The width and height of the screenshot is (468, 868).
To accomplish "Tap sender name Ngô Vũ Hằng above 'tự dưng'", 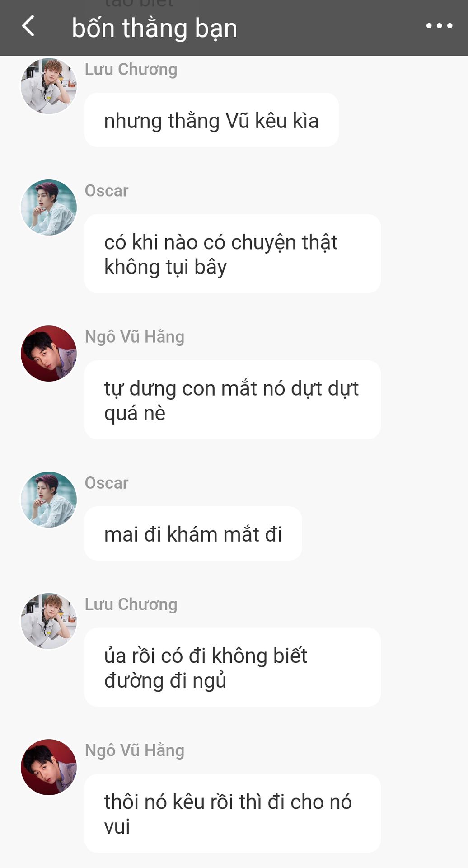I will [135, 337].
